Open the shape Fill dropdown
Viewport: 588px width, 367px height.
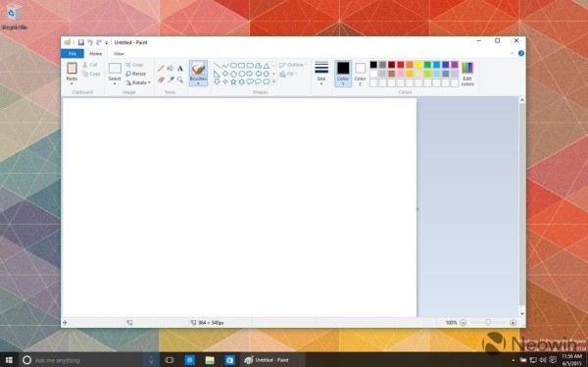288,74
